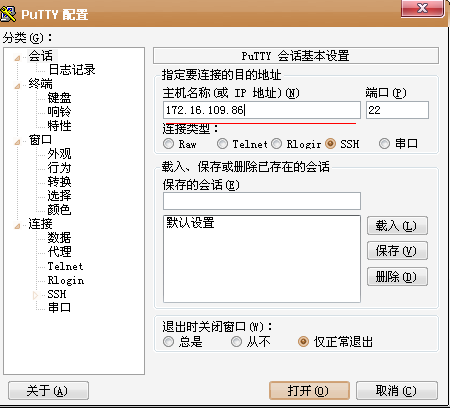Select the 连接 category
450x411 pixels.
pyautogui.click(x=40, y=224)
